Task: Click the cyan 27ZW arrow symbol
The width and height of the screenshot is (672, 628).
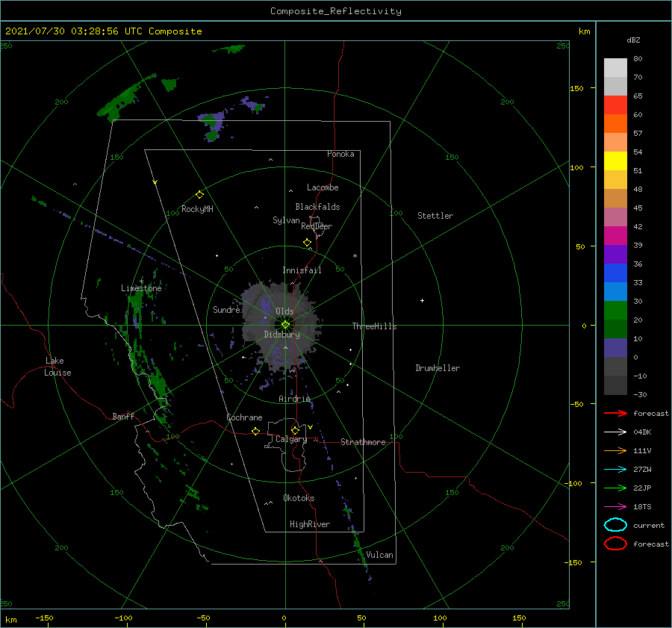Action: (x=615, y=470)
